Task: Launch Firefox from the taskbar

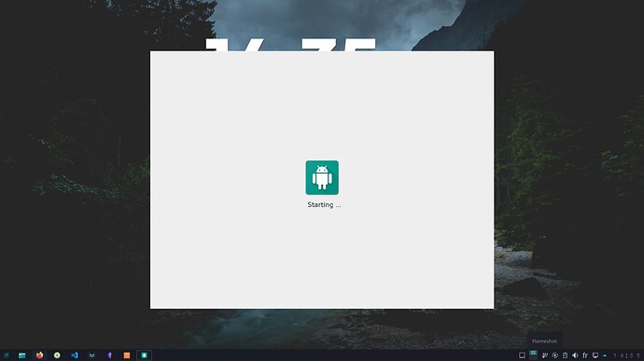Action: tap(39, 355)
